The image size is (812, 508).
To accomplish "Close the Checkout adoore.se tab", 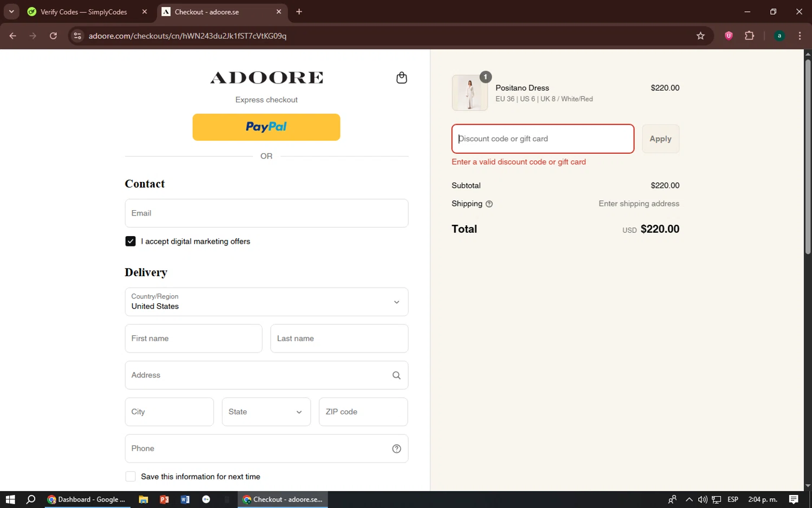I will [279, 12].
